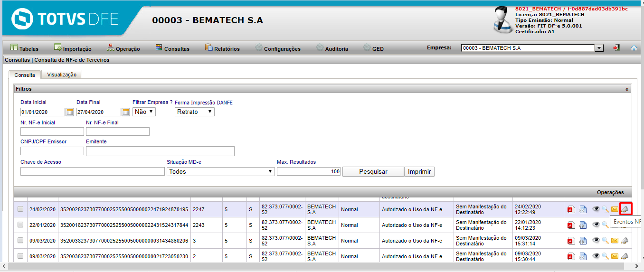The width and height of the screenshot is (644, 272).
Task: Click magnifier icon in NF-e 2243 row
Action: 605,225
